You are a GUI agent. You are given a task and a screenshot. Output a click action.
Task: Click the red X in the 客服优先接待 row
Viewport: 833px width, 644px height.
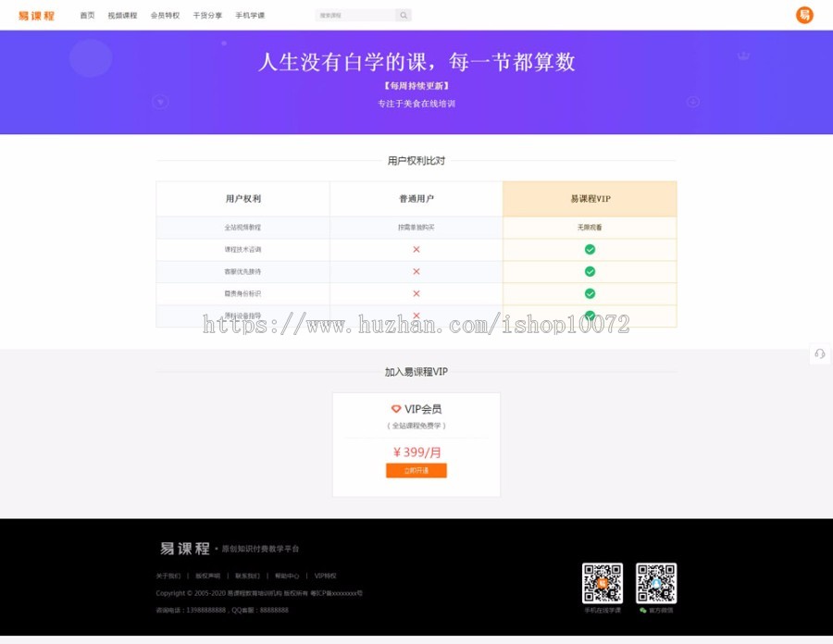[416, 271]
